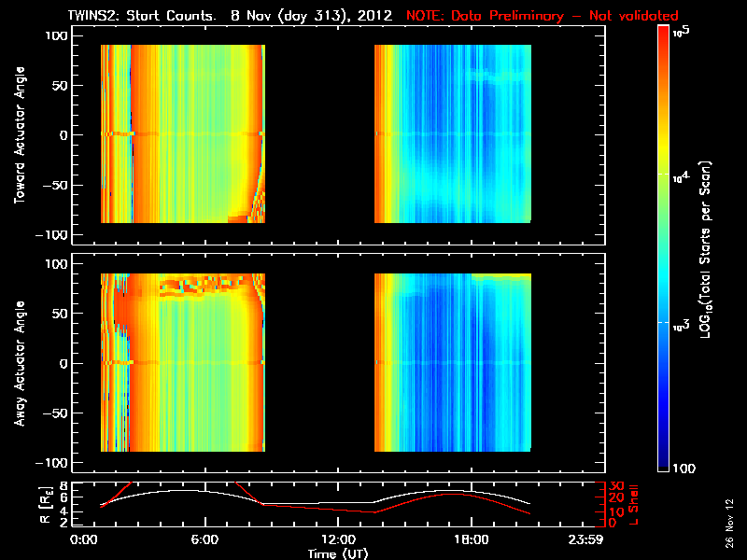Click the afternoon blue data block in the Away panel
Screen dimensions: 747x560
click(x=453, y=362)
